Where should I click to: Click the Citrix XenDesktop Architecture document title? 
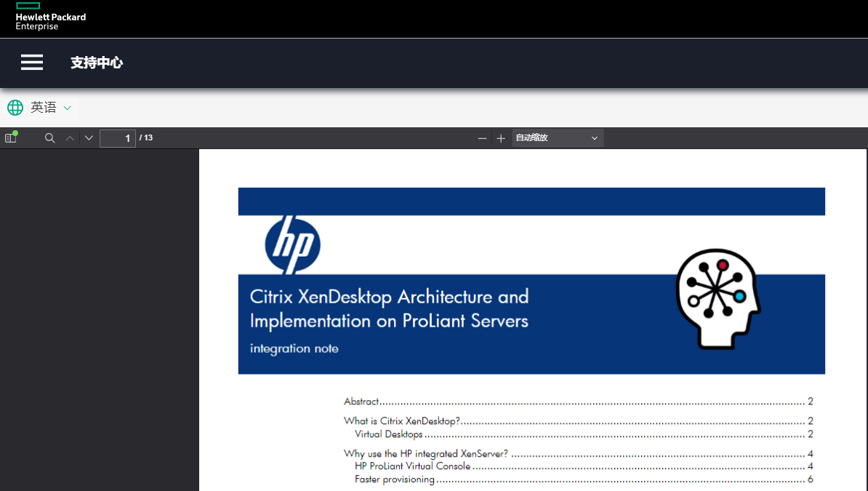pyautogui.click(x=389, y=308)
